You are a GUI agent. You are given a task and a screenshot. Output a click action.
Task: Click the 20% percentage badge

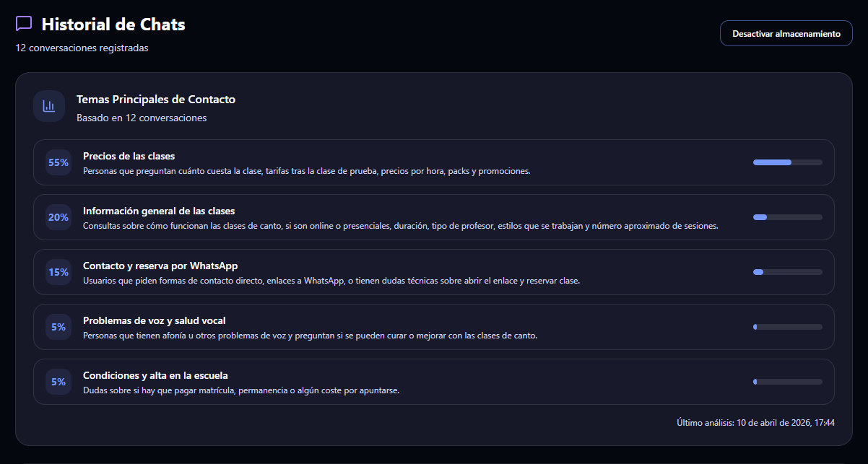58,217
